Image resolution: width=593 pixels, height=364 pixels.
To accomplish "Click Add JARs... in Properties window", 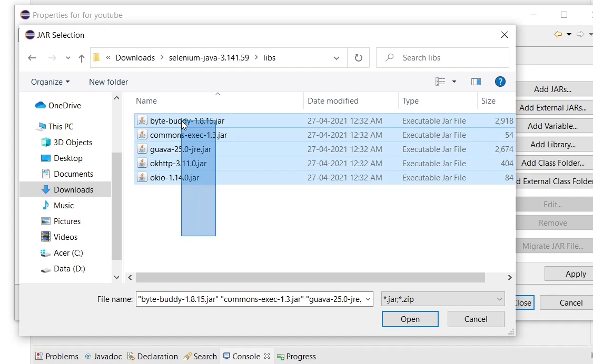I will (x=554, y=89).
